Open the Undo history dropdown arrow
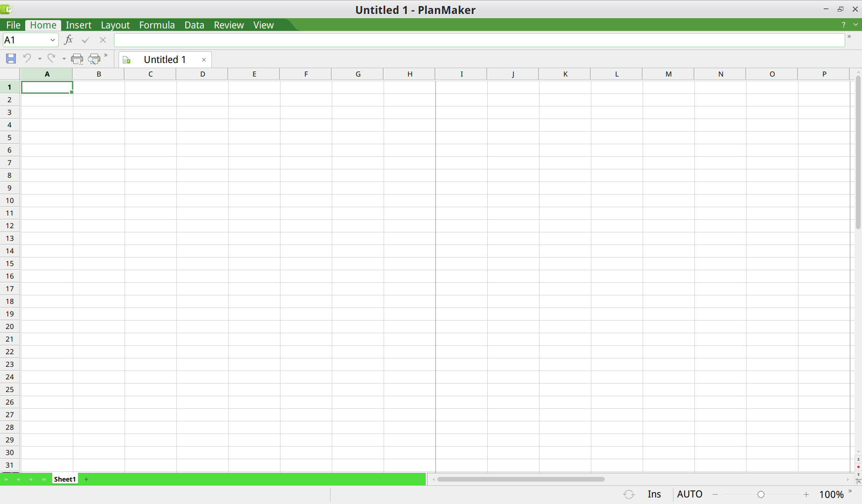 (x=40, y=59)
